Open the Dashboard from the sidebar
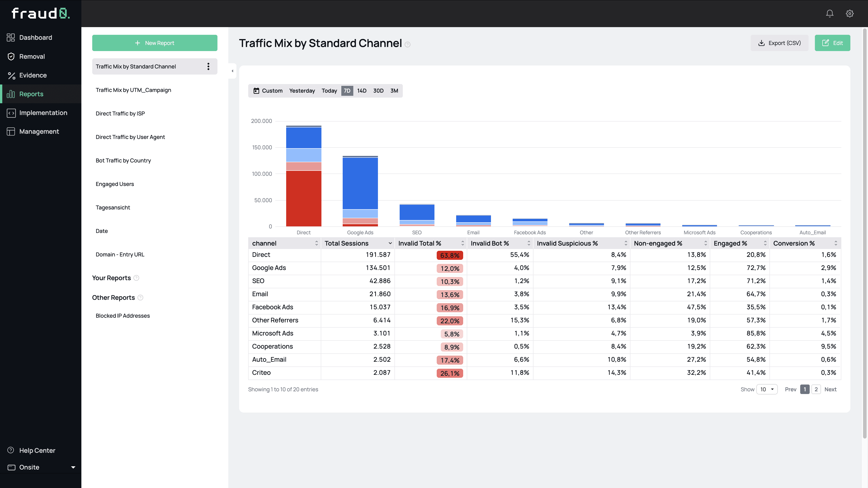 click(x=35, y=37)
